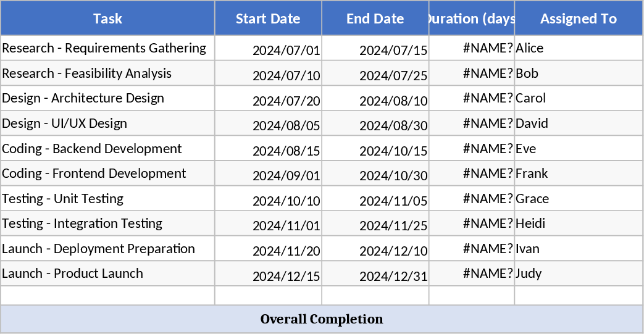644x334 pixels.
Task: Select the Overall Completion merged cell
Action: (322, 319)
